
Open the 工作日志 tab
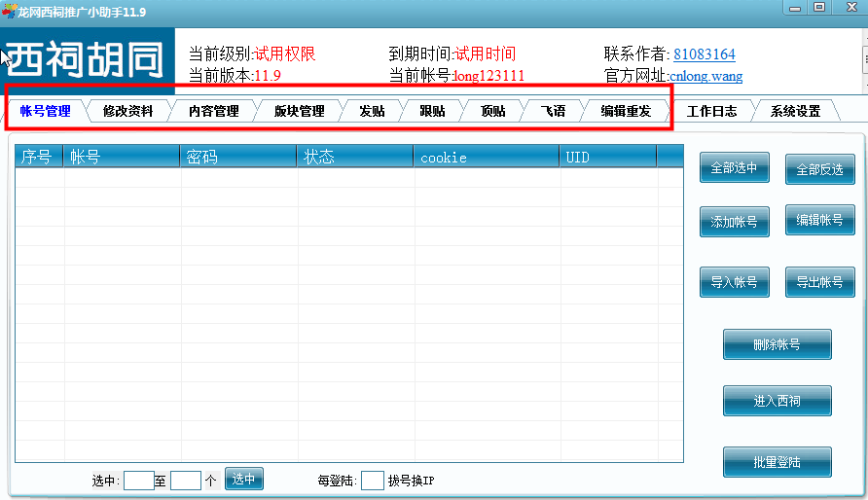(711, 111)
